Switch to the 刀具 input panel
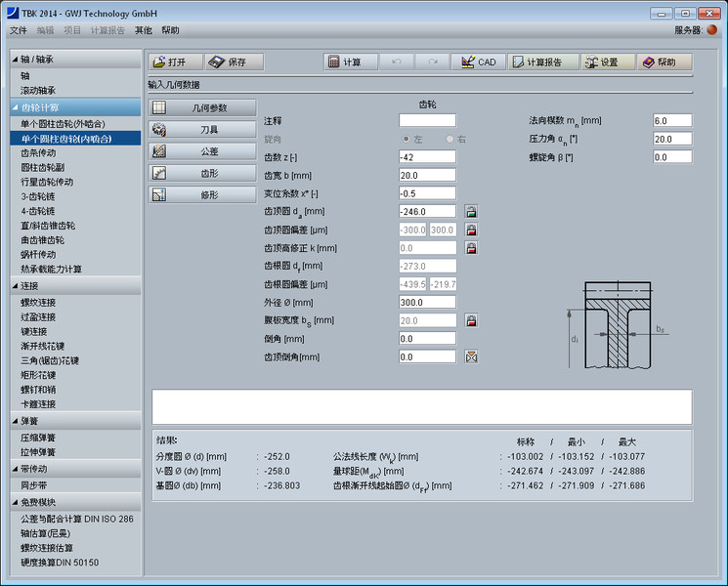 point(202,129)
